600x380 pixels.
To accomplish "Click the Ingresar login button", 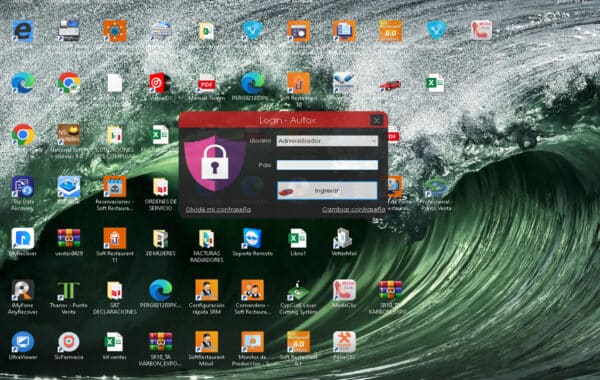I will click(x=327, y=191).
